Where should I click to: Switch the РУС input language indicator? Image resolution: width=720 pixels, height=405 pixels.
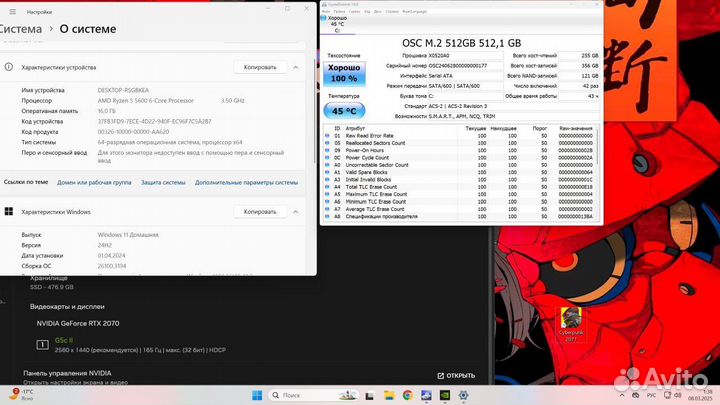click(x=651, y=395)
